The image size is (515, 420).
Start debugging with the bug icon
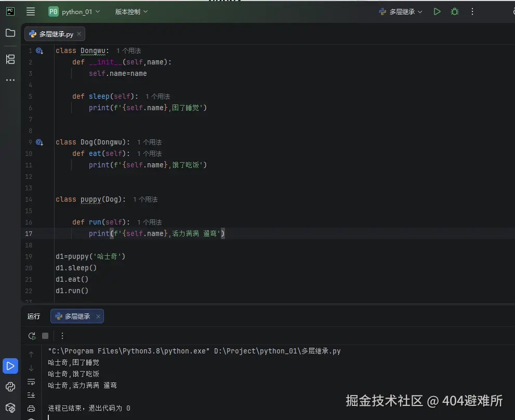click(x=455, y=11)
